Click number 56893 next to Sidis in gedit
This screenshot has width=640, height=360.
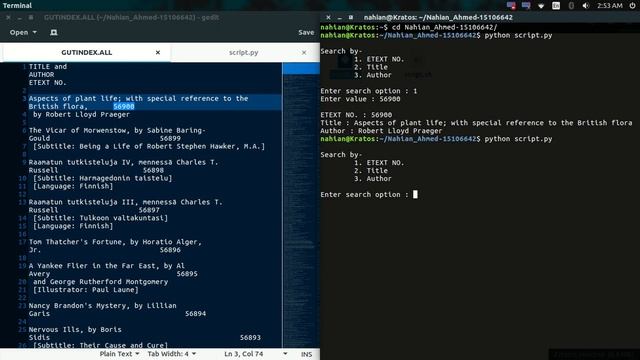[250, 338]
